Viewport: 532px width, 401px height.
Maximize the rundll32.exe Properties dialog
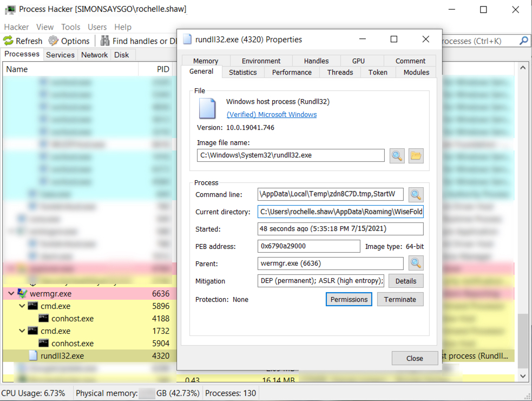point(394,40)
